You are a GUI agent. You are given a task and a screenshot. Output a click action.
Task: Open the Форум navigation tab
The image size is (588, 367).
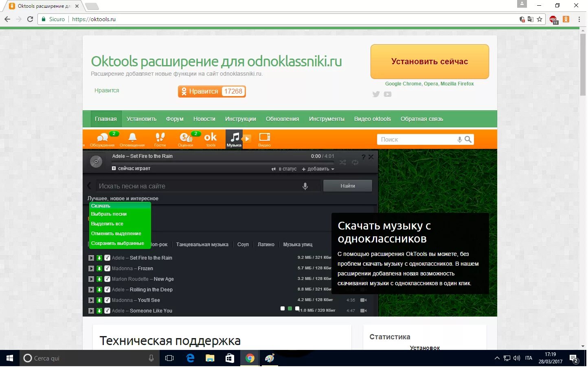[x=175, y=119]
